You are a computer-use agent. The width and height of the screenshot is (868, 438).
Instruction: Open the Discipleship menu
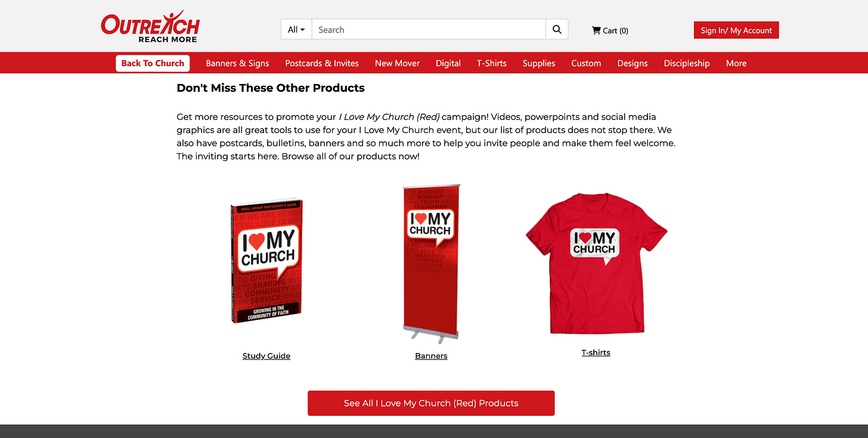(x=687, y=63)
